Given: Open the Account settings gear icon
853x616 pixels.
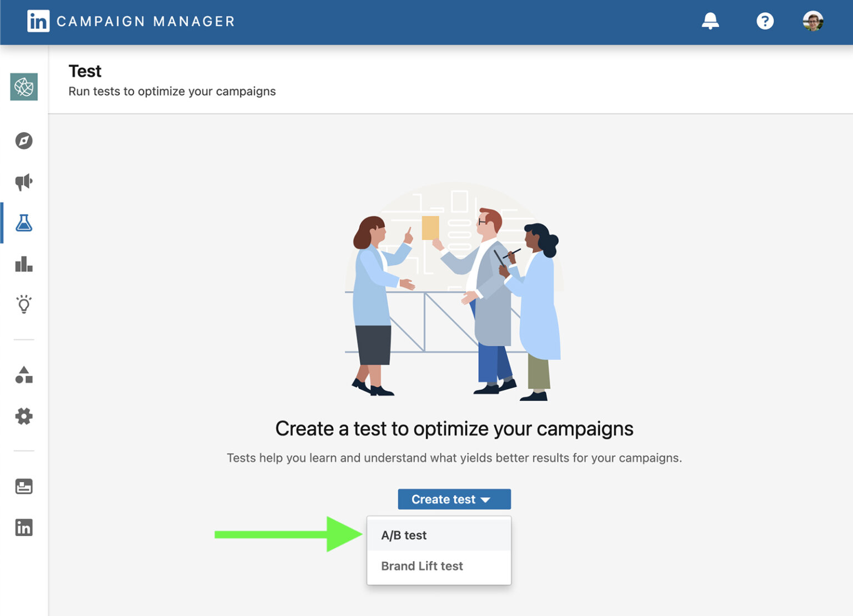Looking at the screenshot, I should [x=24, y=416].
